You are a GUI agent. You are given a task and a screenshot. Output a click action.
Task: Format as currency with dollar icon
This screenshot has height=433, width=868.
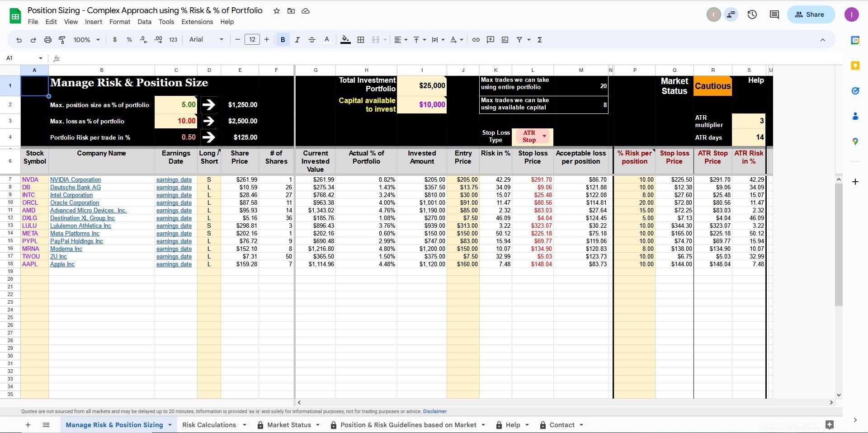[115, 40]
